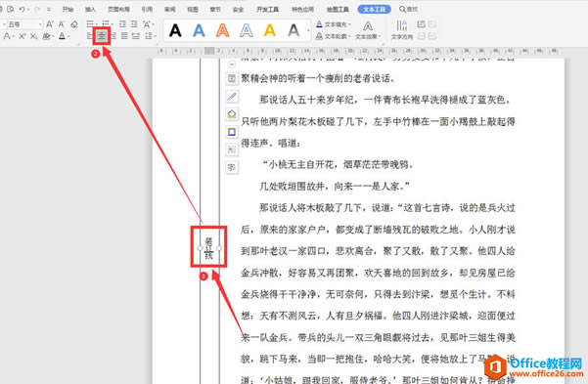Toggle superscript formatting
Screen dimensions: 588x384
click(x=23, y=36)
